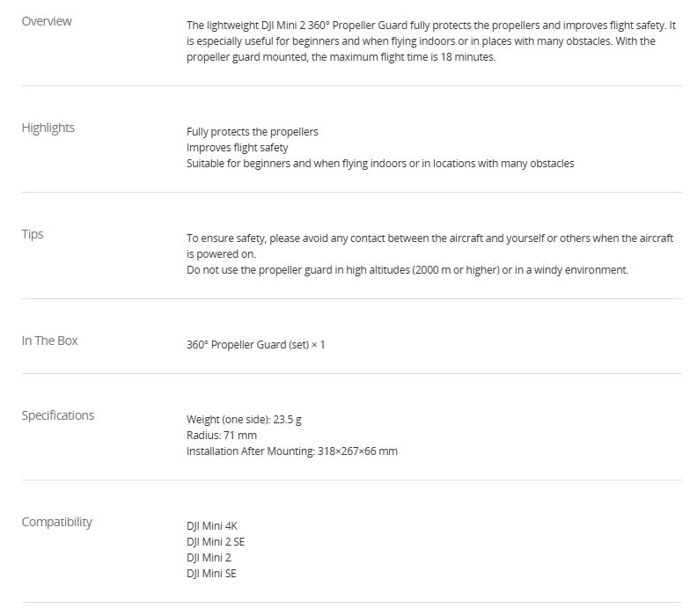
Task: Select the DJI Mini 4K entry
Action: 212,526
